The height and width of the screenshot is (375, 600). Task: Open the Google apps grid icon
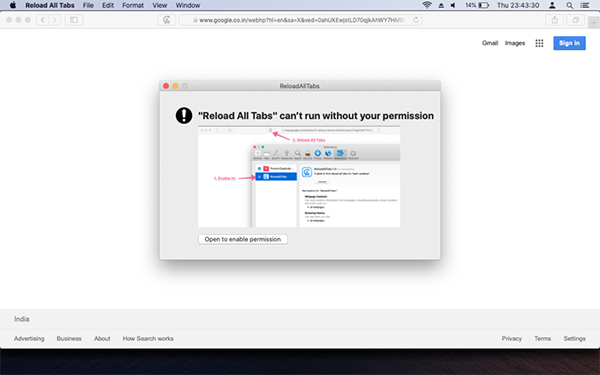click(539, 43)
